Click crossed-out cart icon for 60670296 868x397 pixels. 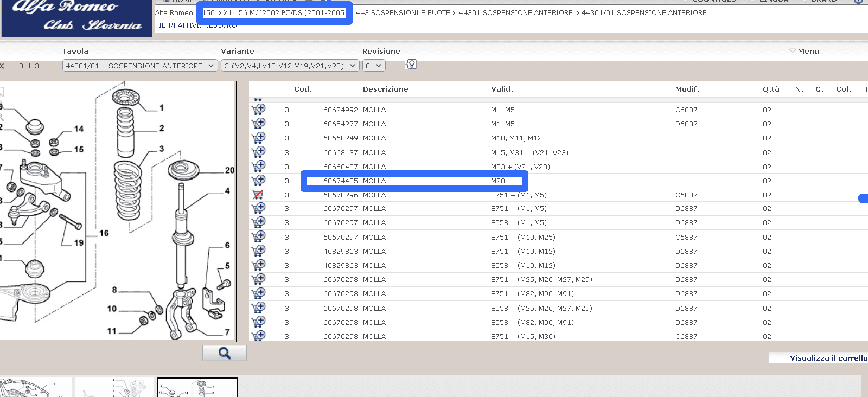coord(258,195)
